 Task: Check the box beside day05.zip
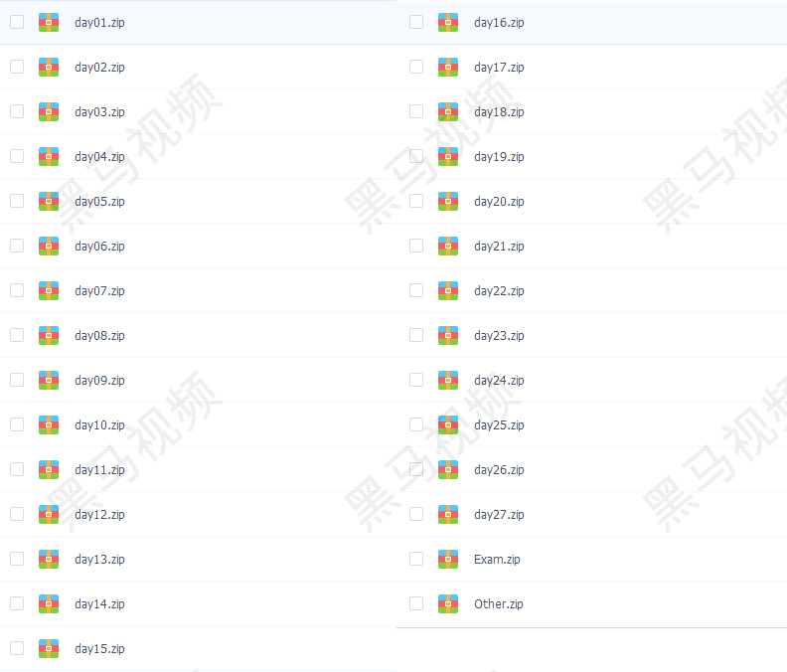tap(17, 201)
